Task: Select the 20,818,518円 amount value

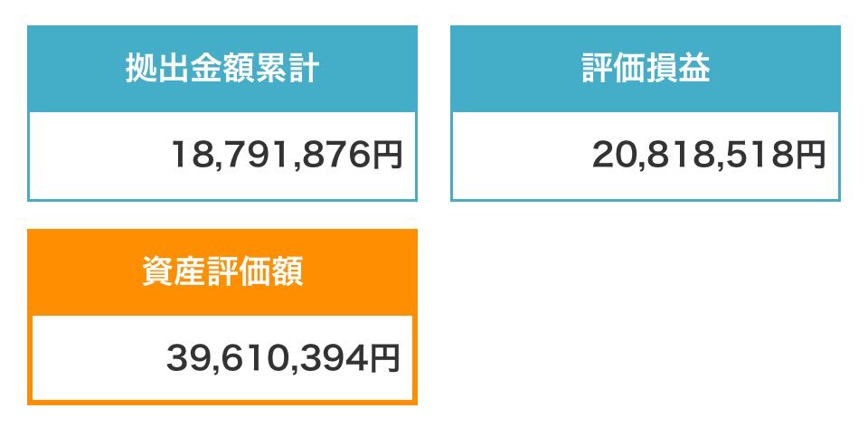Action: coord(709,154)
